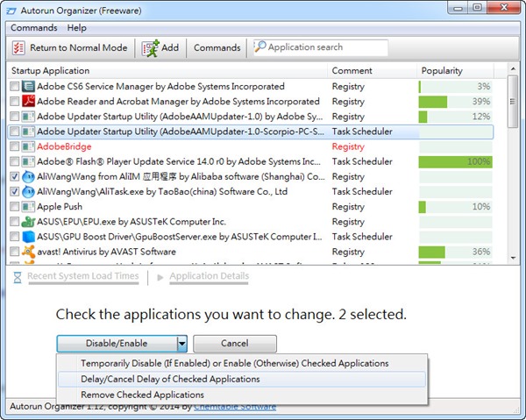
Task: Check the Apple Push checkbox
Action: tap(14, 207)
